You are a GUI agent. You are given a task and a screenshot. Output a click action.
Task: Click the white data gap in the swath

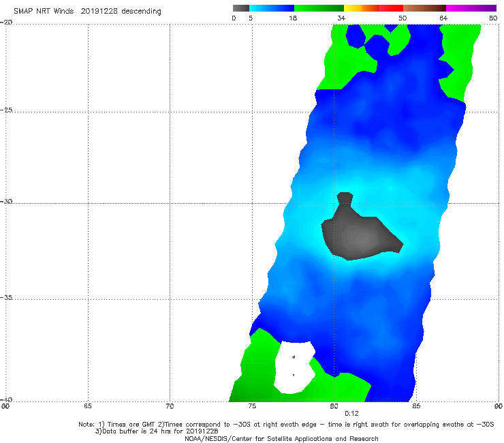point(294,367)
